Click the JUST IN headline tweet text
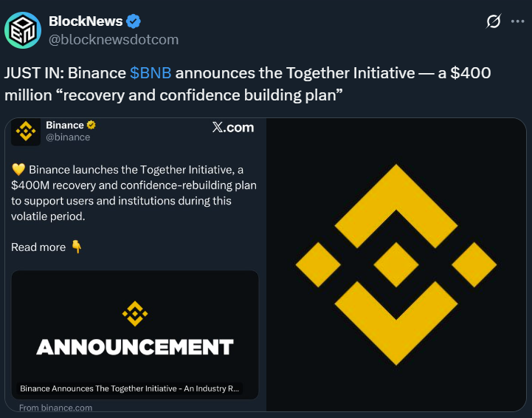 pyautogui.click(x=247, y=84)
